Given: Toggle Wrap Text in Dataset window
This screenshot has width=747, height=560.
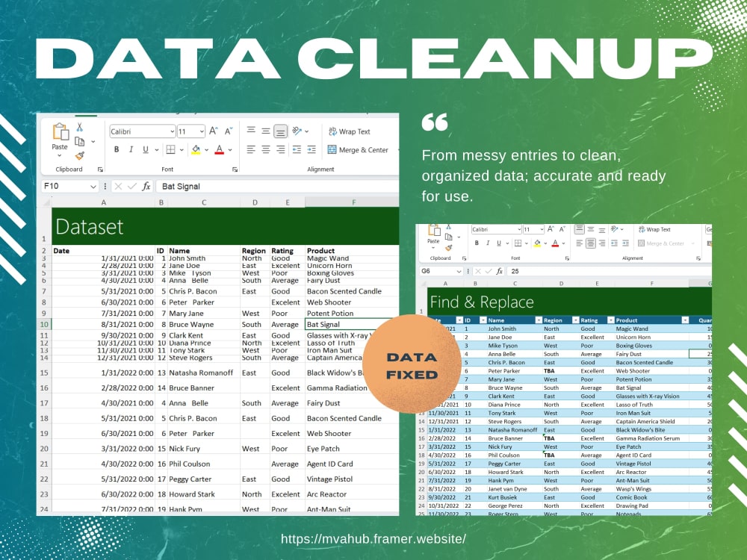Looking at the screenshot, I should (x=349, y=131).
